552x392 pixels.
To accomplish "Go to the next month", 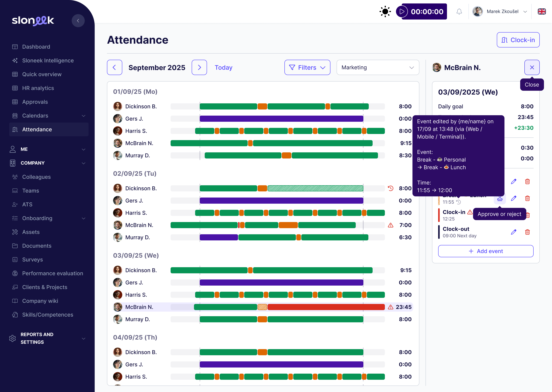I will coord(199,68).
